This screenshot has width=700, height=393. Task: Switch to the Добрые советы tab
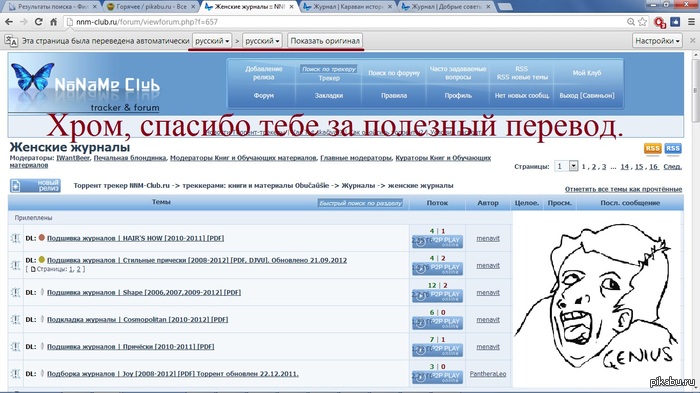446,7
